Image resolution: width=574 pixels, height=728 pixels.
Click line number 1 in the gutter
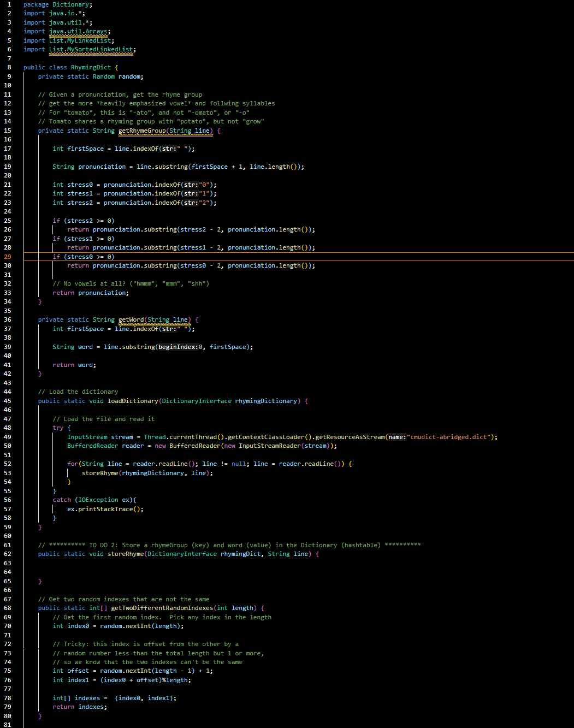click(x=9, y=4)
